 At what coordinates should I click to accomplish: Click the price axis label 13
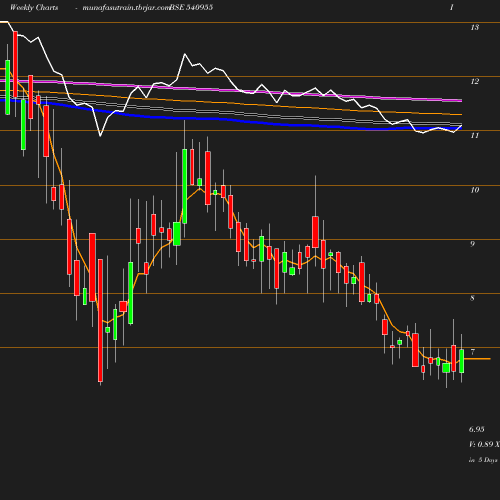click(475, 27)
